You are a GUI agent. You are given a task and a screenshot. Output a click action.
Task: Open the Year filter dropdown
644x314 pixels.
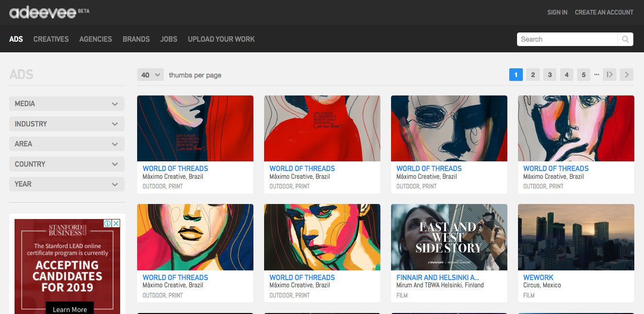[67, 184]
